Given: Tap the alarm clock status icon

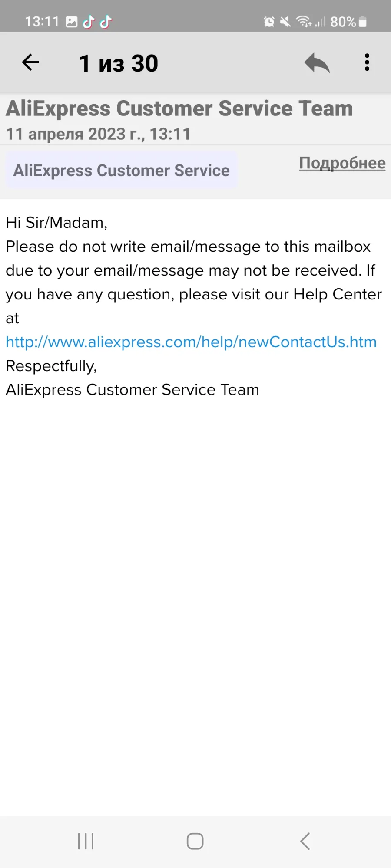Looking at the screenshot, I should coord(269,22).
